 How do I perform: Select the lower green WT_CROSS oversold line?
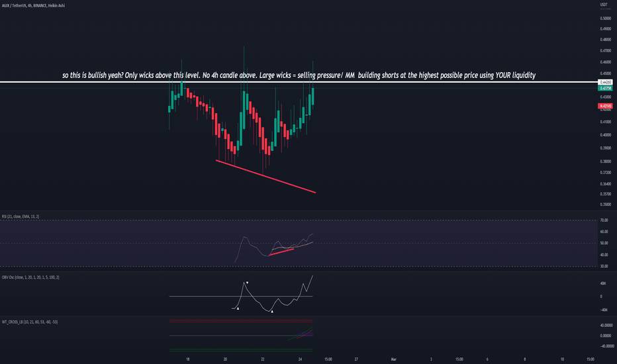241,349
